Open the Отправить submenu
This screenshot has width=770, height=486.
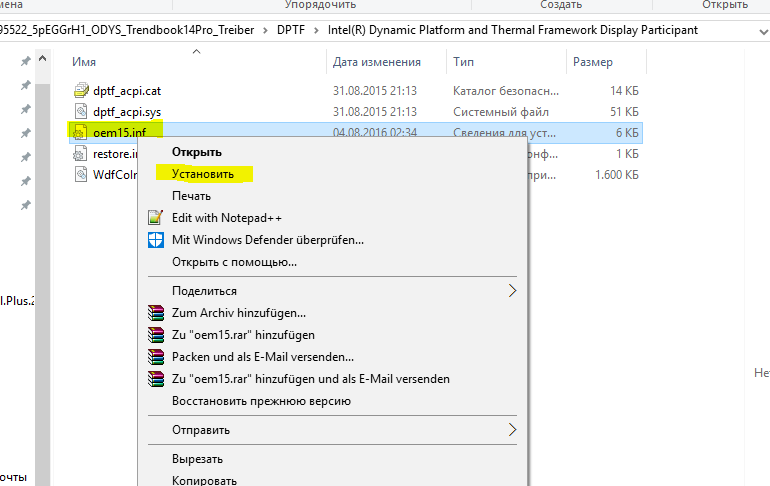point(201,430)
